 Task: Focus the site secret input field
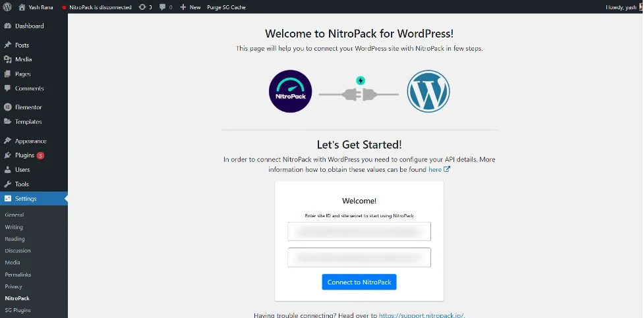[x=359, y=257]
